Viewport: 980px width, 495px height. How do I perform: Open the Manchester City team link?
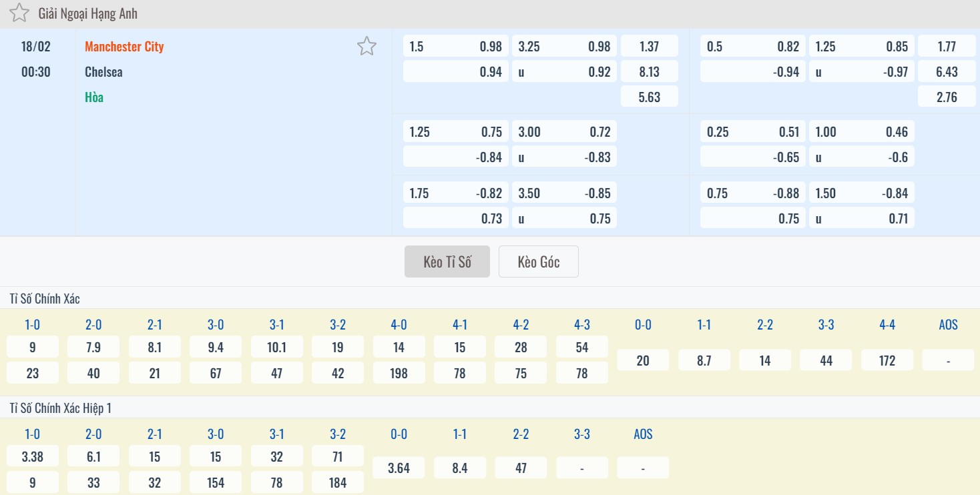click(124, 47)
